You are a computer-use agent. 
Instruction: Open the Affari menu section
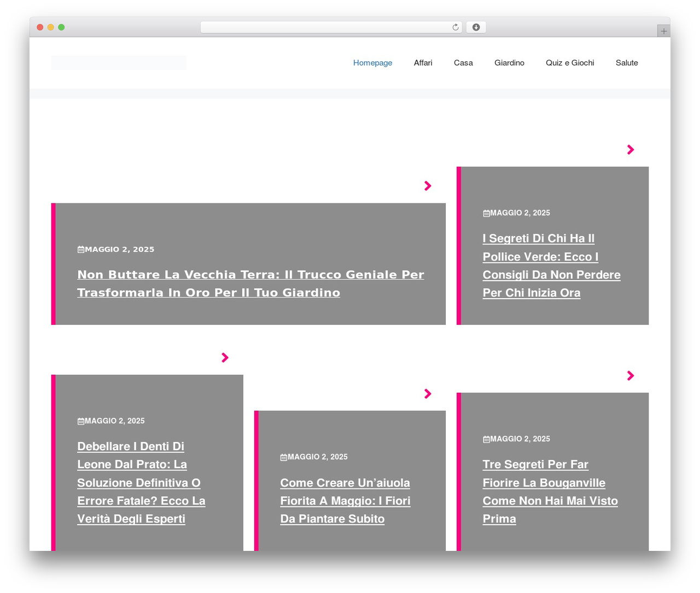tap(423, 63)
